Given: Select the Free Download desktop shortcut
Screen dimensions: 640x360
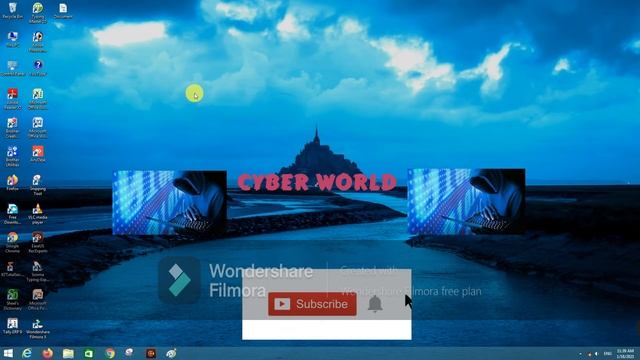Looking at the screenshot, I should click(x=13, y=213).
